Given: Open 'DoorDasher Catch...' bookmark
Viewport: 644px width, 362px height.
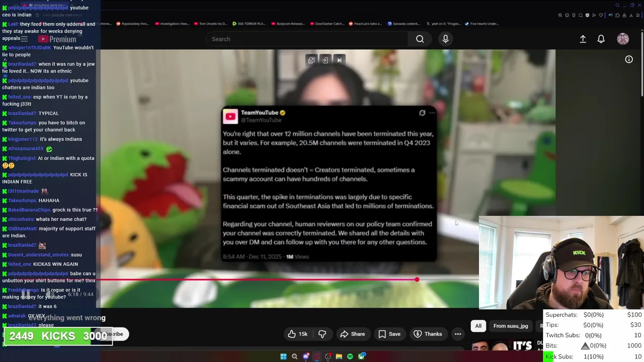Looking at the screenshot, I should click(x=327, y=24).
